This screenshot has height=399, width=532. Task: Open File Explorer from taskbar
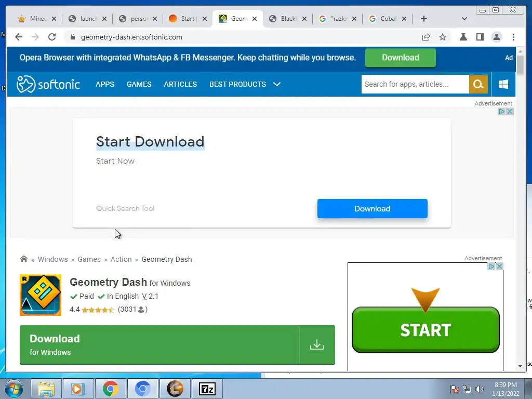click(46, 389)
